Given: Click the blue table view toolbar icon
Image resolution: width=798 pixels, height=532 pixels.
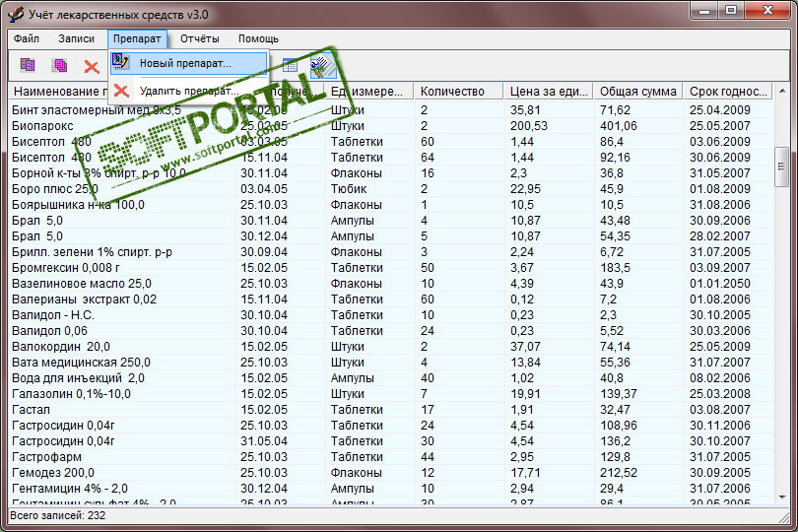Looking at the screenshot, I should 290,65.
